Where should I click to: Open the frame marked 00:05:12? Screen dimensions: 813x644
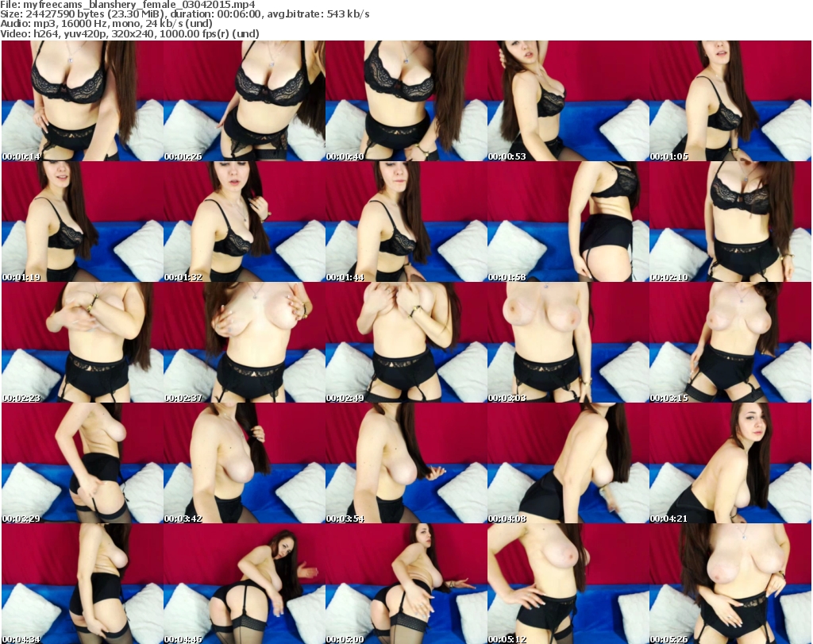click(x=568, y=584)
